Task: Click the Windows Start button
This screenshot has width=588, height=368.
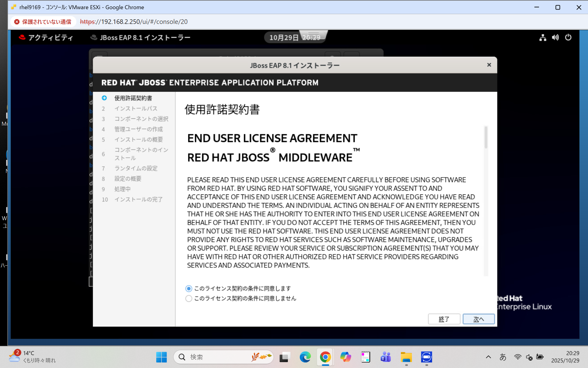Action: point(161,357)
